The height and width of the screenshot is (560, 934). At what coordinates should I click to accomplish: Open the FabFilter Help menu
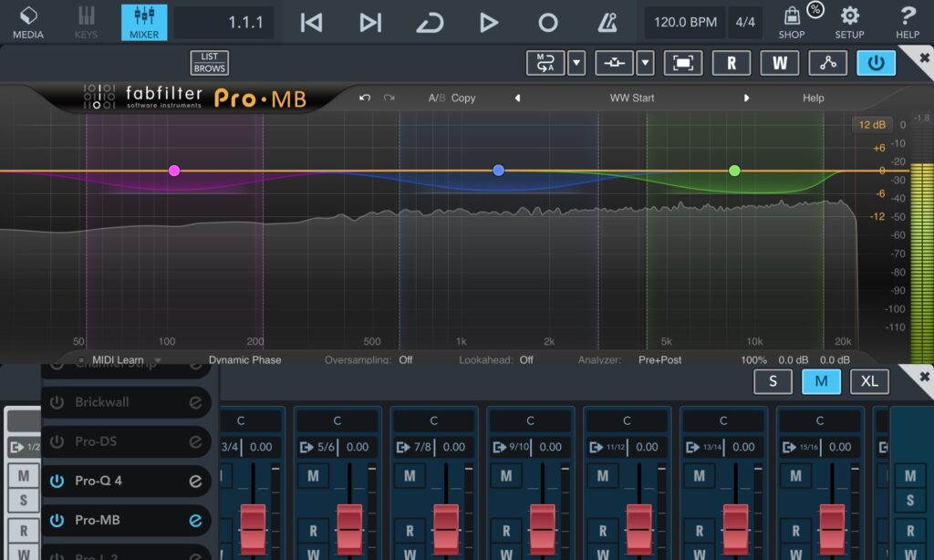813,99
